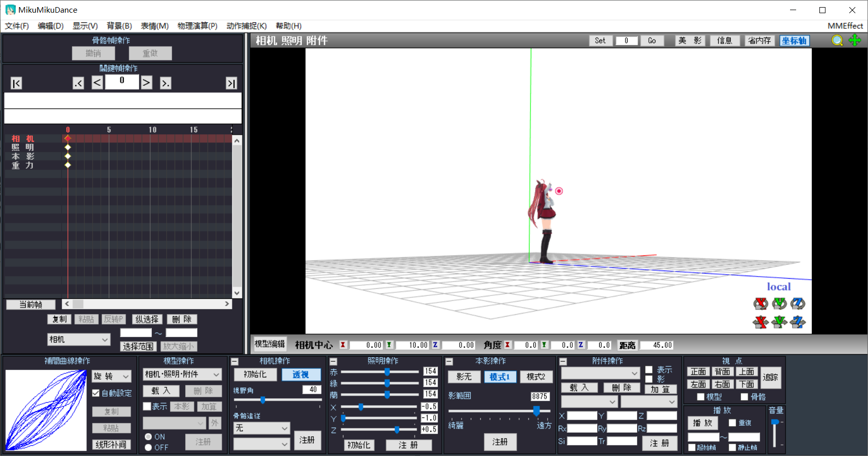
Task: Click the red X rotation axis icon
Action: pyautogui.click(x=760, y=303)
